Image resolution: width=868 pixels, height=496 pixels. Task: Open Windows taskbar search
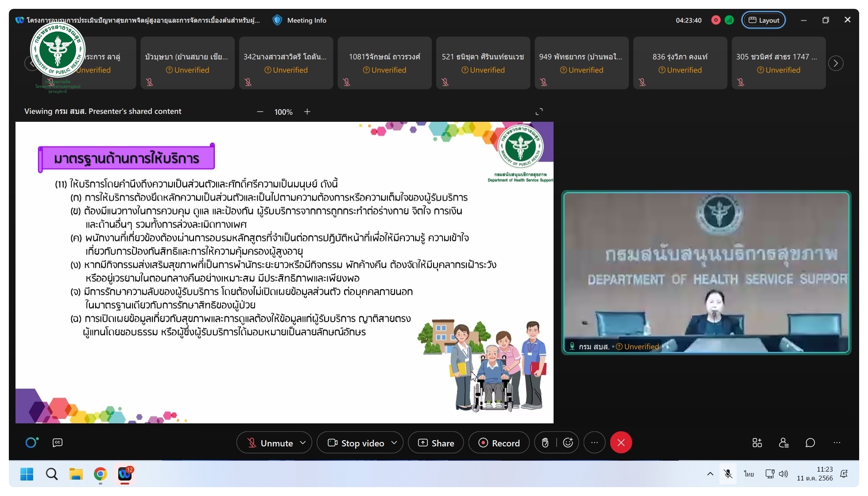[51, 474]
